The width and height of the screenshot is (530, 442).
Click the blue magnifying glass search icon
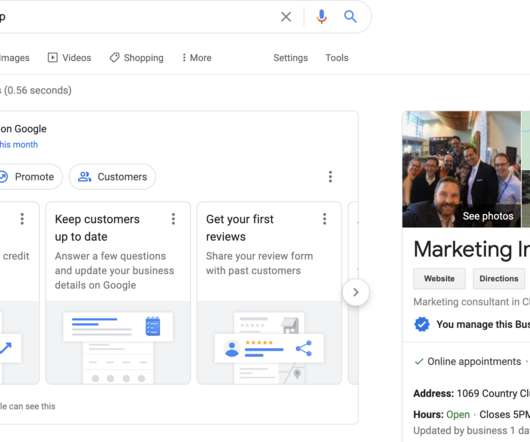point(350,16)
